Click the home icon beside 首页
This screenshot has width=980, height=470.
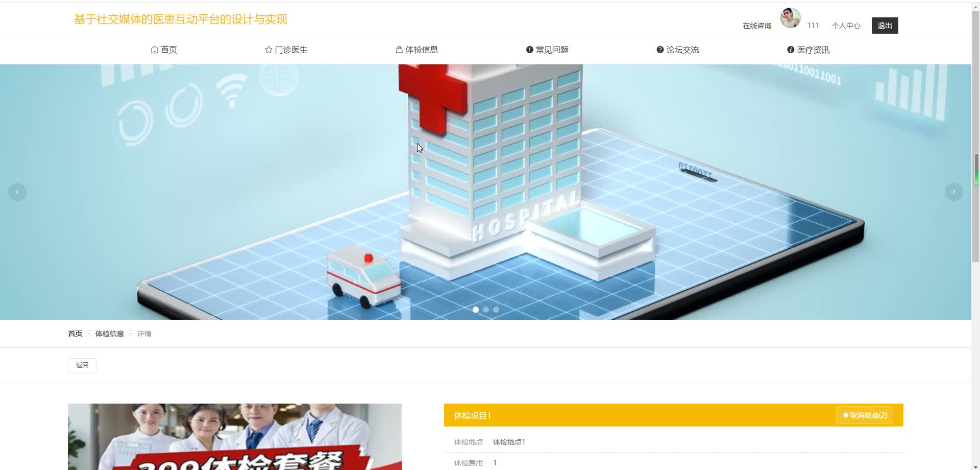(154, 50)
